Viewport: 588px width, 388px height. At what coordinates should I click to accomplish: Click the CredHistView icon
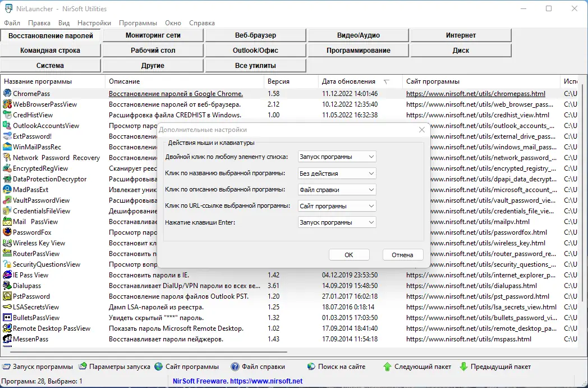pos(7,115)
